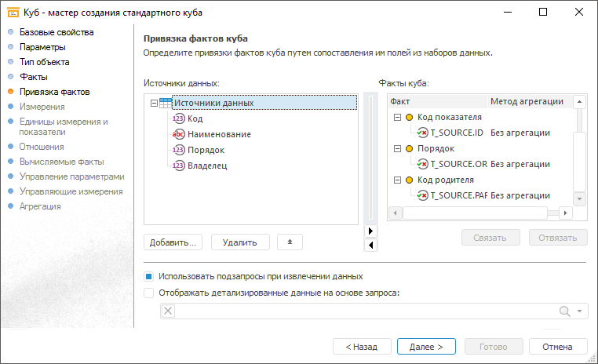This screenshot has height=364, width=598.
Task: Click the abc text icon beside Наименование
Action: coord(178,134)
